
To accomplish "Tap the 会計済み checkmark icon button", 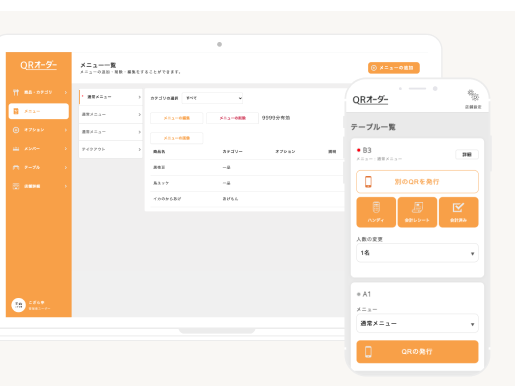I will pyautogui.click(x=459, y=212).
